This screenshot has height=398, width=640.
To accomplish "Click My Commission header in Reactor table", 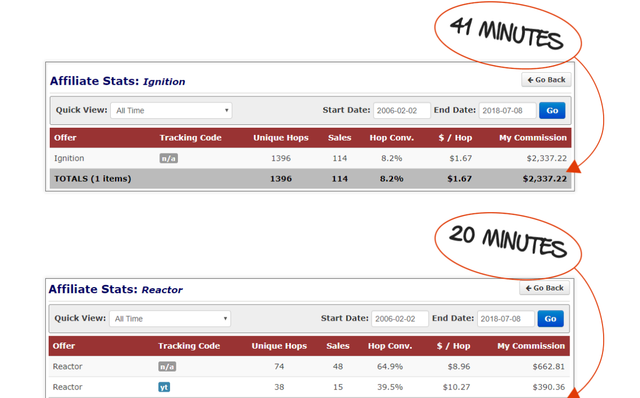I will [531, 346].
